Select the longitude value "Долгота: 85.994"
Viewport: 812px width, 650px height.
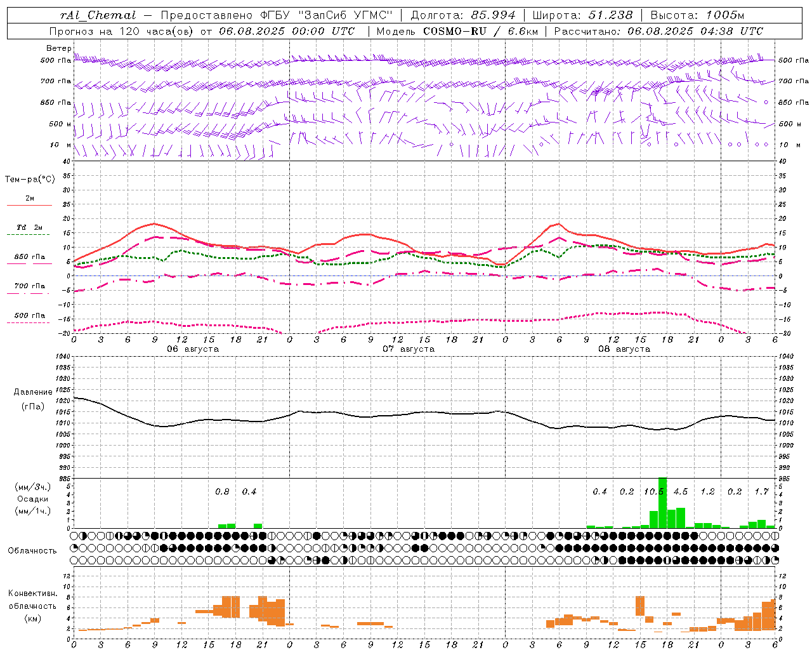click(x=464, y=15)
